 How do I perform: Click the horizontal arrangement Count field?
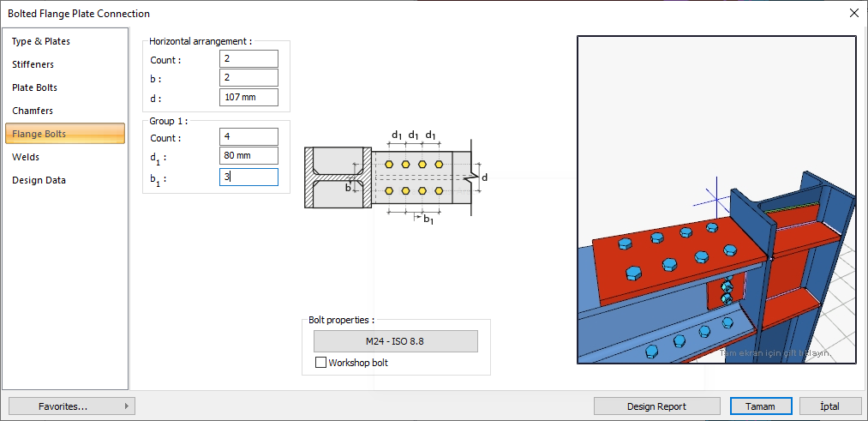coord(248,58)
